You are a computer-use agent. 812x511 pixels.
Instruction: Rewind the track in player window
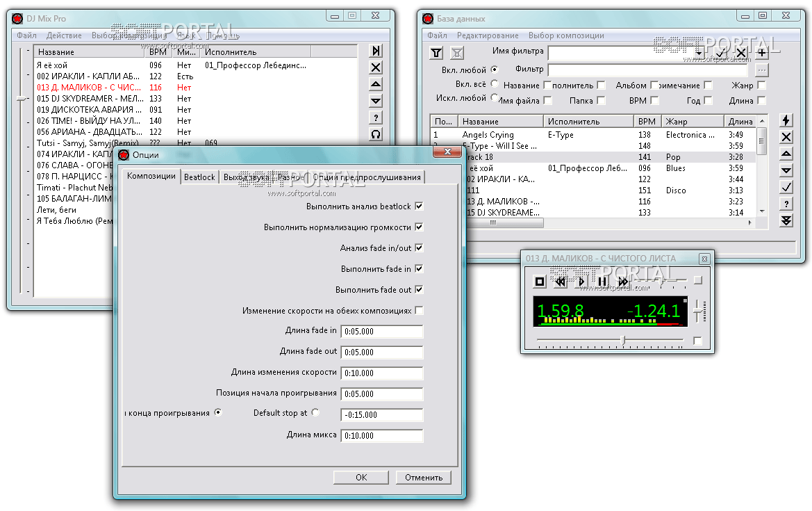tap(561, 282)
